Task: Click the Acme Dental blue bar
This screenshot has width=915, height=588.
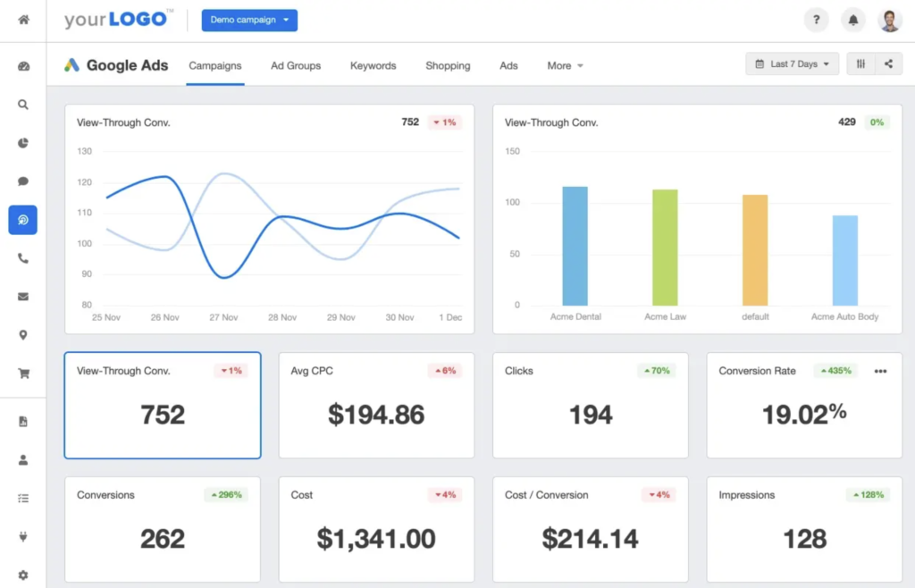Action: [575, 246]
